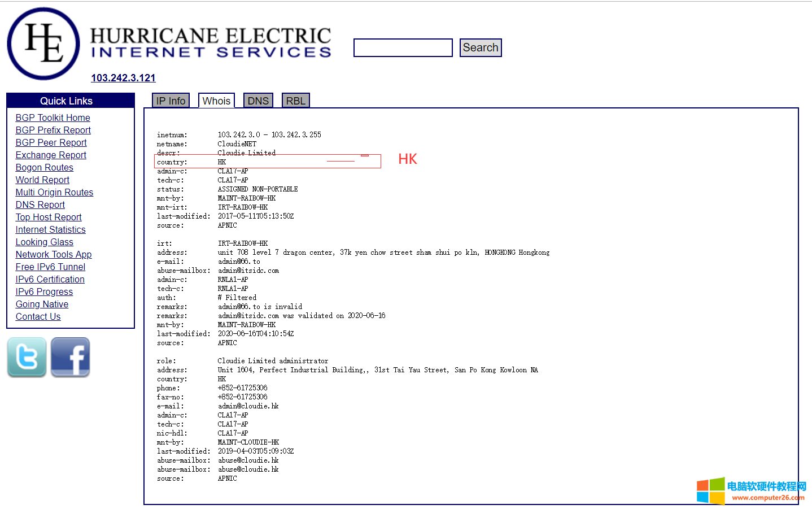The image size is (812, 509).
Task: Click remark validated on 2020-06-16
Action: pos(302,316)
